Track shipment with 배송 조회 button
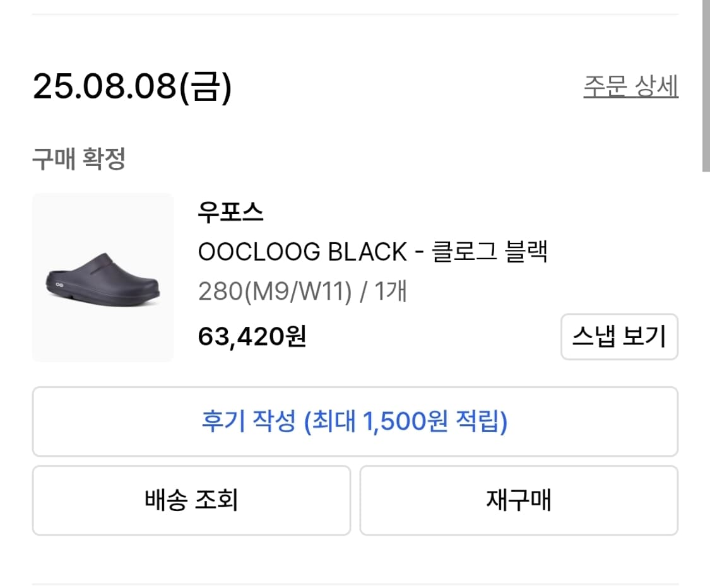Viewport: 710px width, 588px height. (191, 500)
